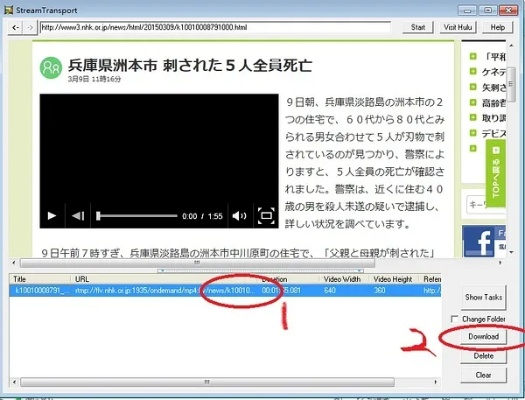Select the k1001008791 stream row
525x400 pixels.
point(225,290)
